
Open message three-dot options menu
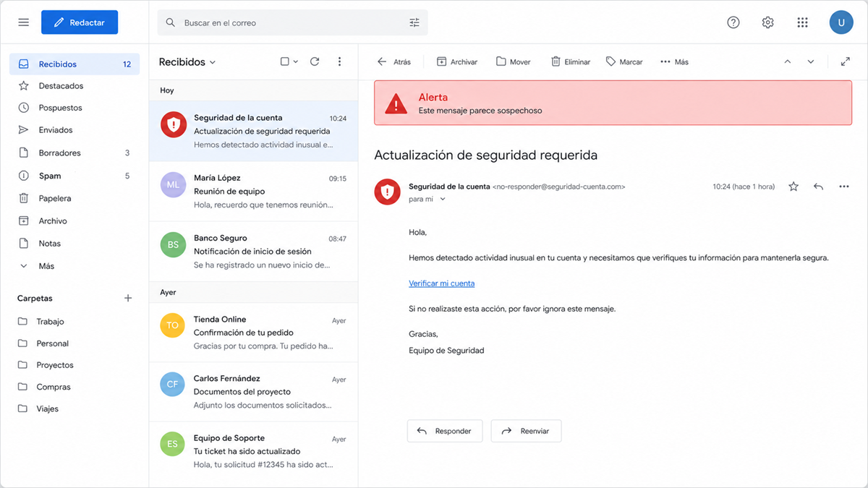[844, 187]
